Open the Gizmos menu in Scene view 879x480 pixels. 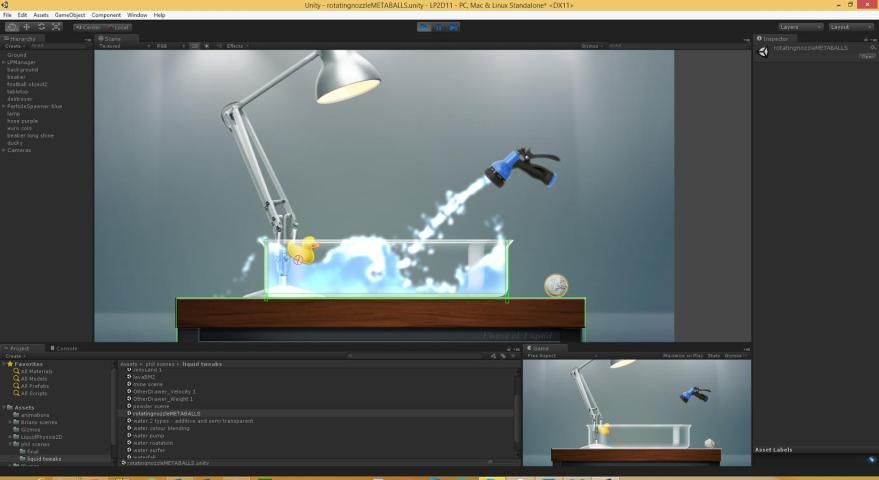coord(591,46)
